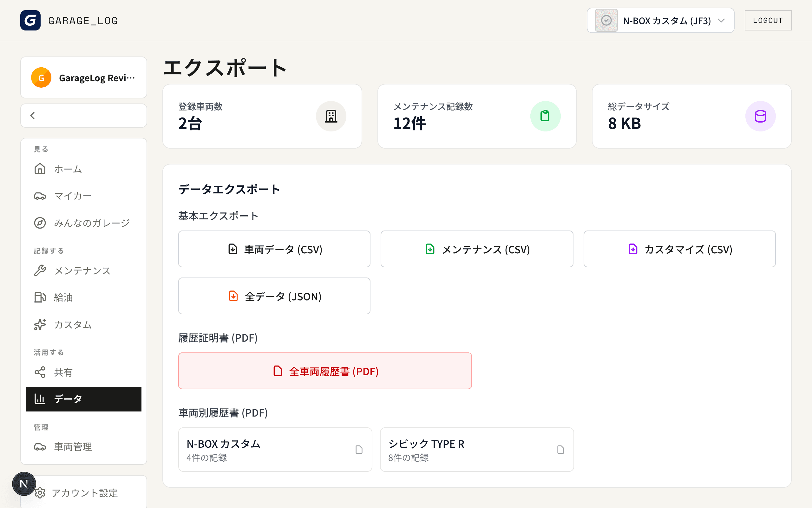Click the データエクスポート heading
812x508 pixels.
[x=229, y=190]
